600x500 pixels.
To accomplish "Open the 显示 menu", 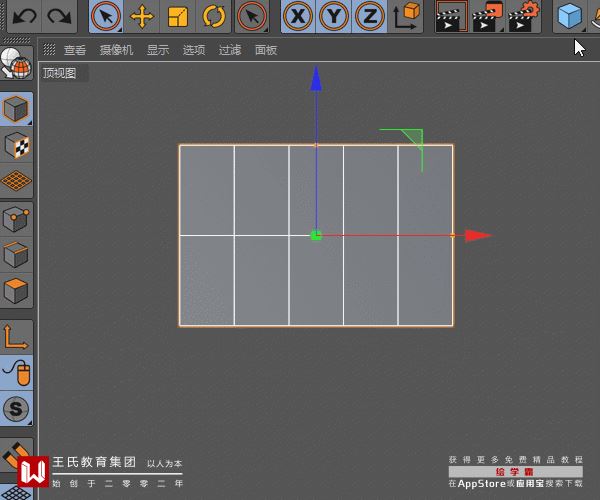I will click(158, 50).
